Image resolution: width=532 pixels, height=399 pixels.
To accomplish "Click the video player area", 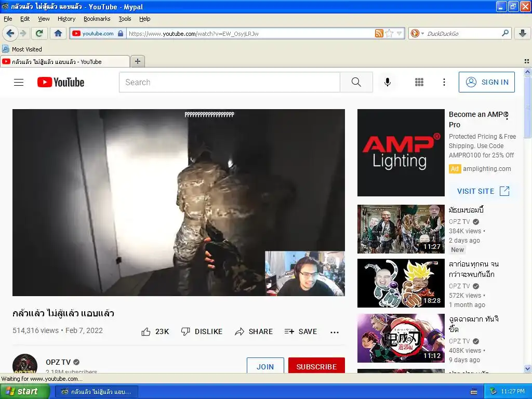I will pyautogui.click(x=179, y=202).
